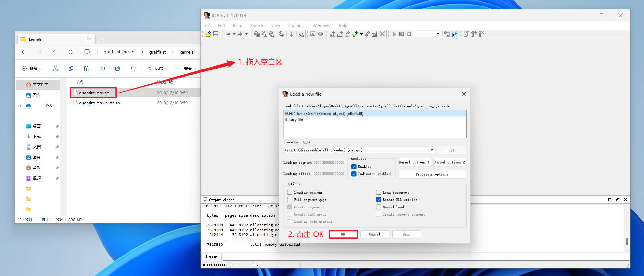This screenshot has width=644, height=276.
Task: Check the Manual load checkbox
Action: click(379, 207)
